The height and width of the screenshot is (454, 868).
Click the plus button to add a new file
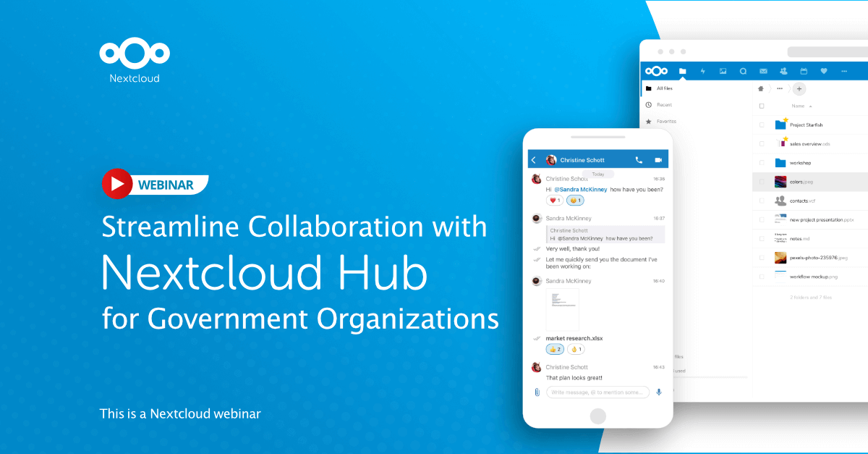pyautogui.click(x=799, y=89)
